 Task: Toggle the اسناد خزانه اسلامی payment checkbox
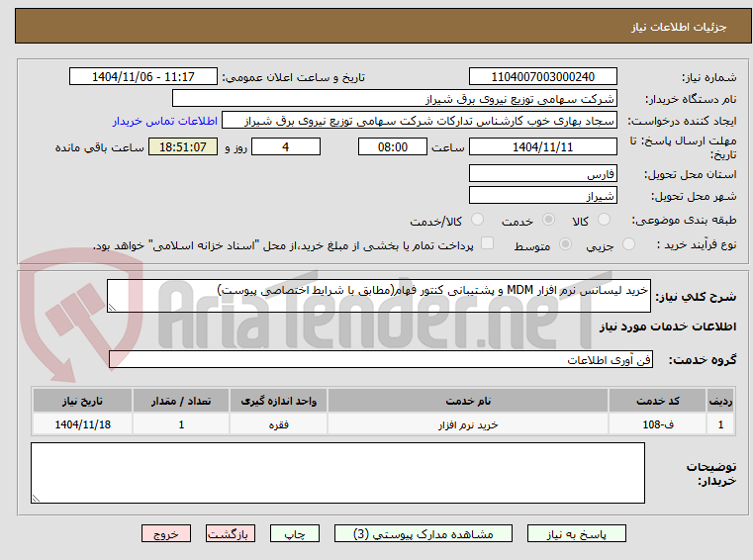click(488, 243)
